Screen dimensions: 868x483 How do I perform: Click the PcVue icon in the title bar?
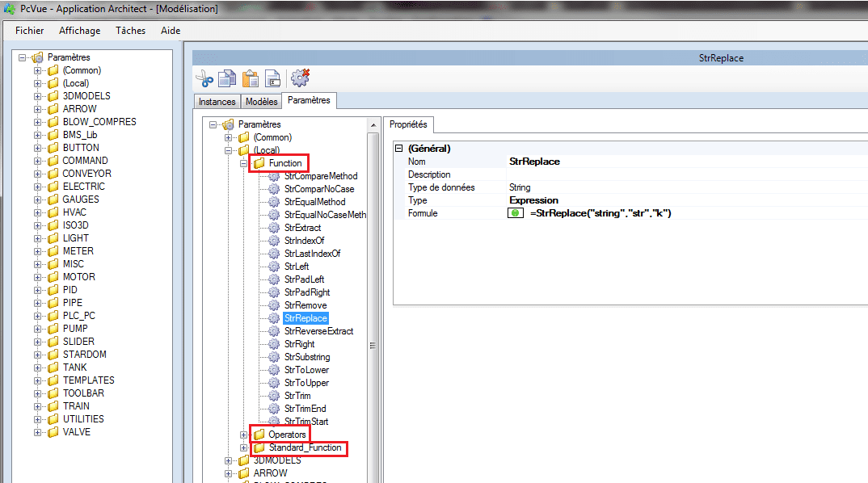click(x=8, y=9)
